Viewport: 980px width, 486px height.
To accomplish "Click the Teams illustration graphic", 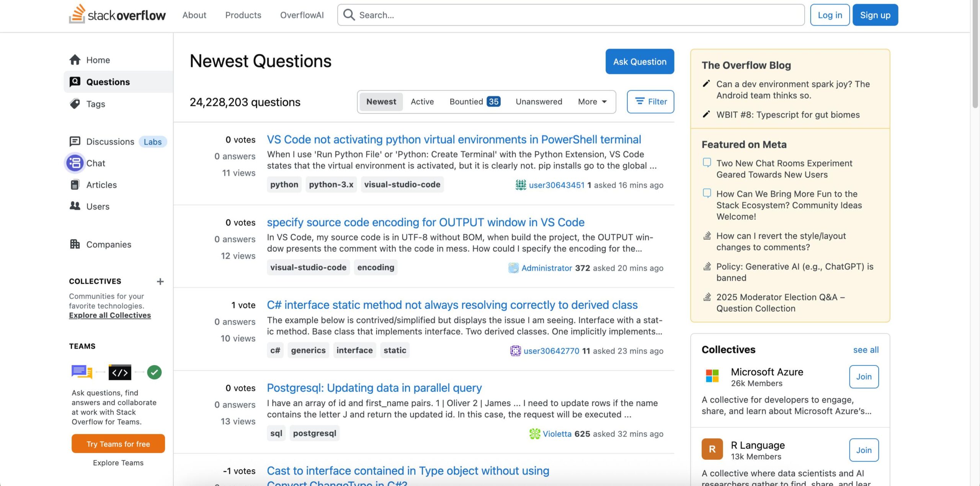I will coord(117,372).
